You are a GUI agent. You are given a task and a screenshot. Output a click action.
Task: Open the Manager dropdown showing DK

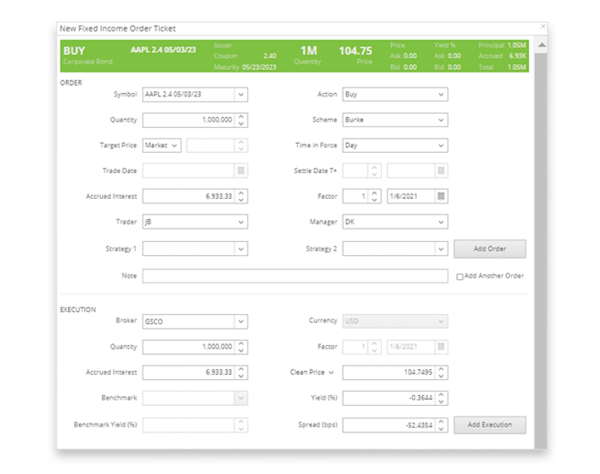coord(441,221)
